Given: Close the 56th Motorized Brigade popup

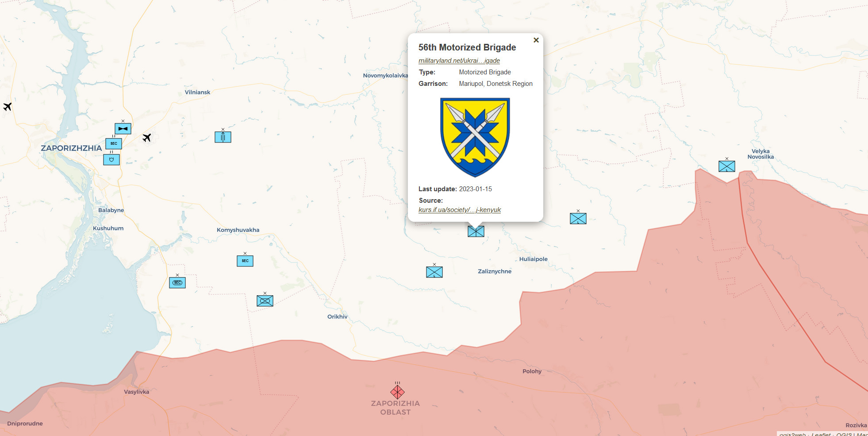Looking at the screenshot, I should coord(536,40).
